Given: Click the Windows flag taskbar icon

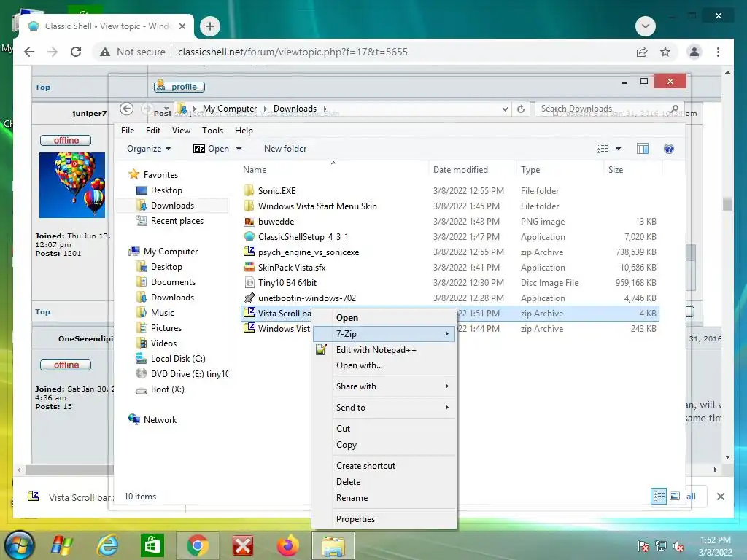Looking at the screenshot, I should tap(63, 545).
